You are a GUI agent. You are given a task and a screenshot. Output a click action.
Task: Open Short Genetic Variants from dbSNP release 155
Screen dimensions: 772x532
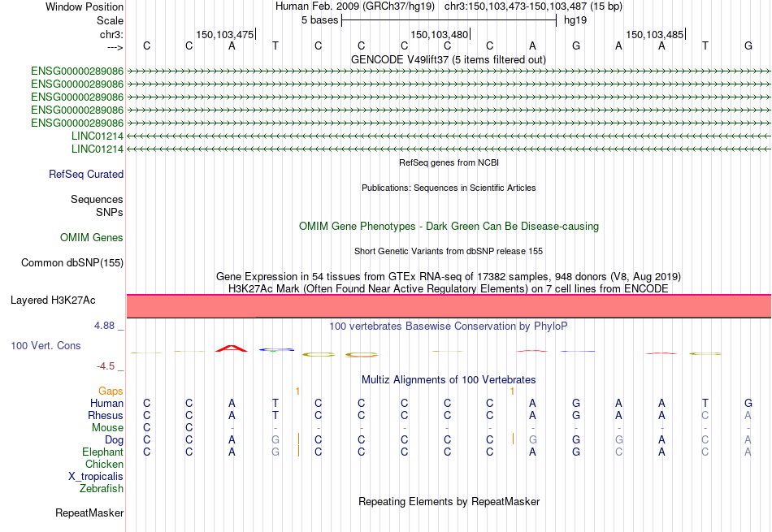[x=449, y=251]
